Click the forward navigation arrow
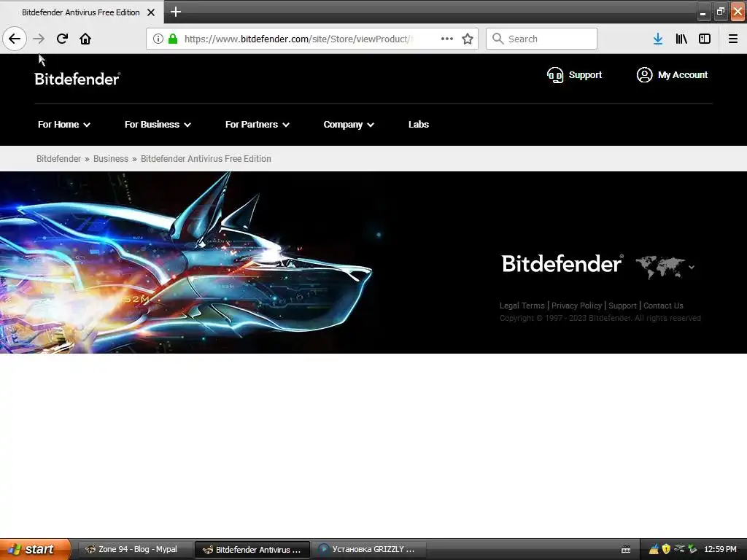The height and width of the screenshot is (560, 747). tap(39, 39)
